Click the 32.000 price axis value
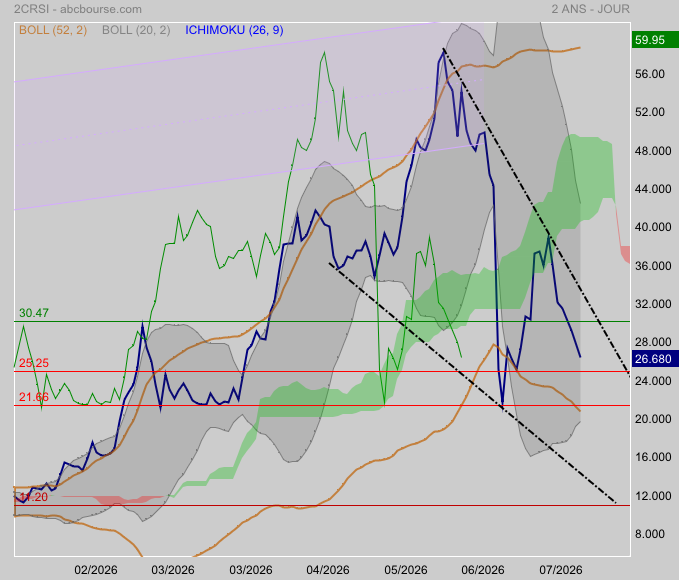 [653, 304]
